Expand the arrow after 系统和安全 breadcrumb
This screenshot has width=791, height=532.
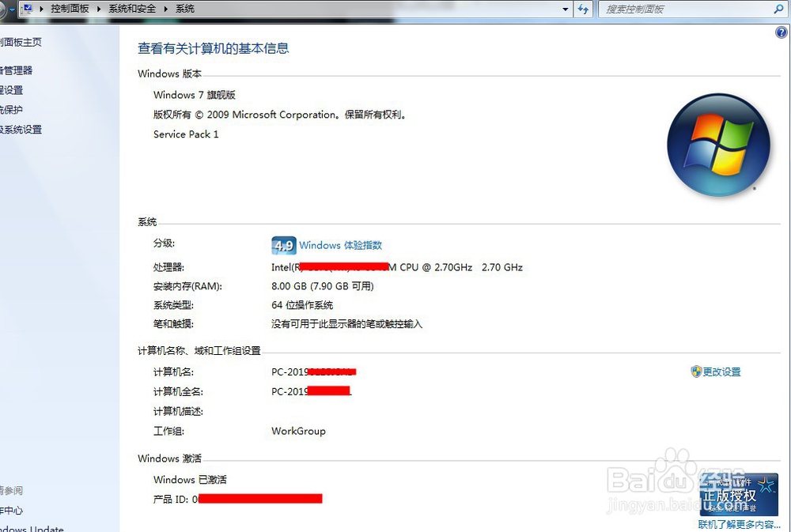(166, 9)
